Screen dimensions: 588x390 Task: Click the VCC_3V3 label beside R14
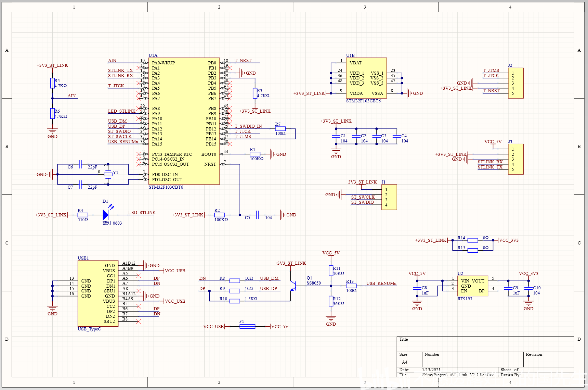[x=509, y=240]
